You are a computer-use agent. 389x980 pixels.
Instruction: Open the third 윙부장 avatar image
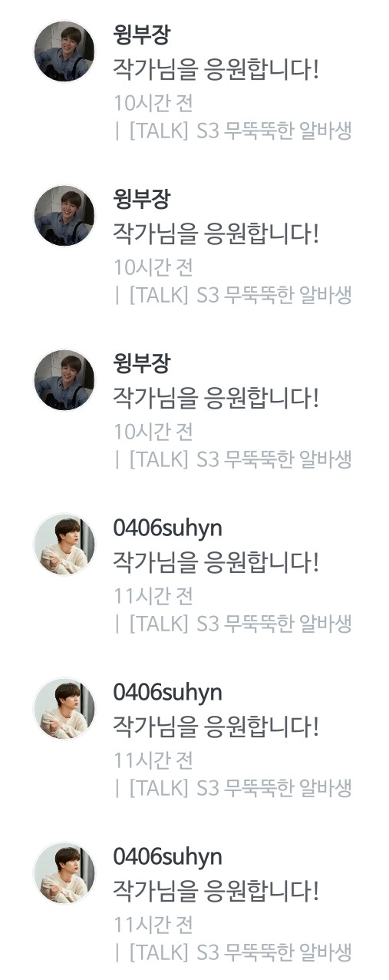click(64, 380)
